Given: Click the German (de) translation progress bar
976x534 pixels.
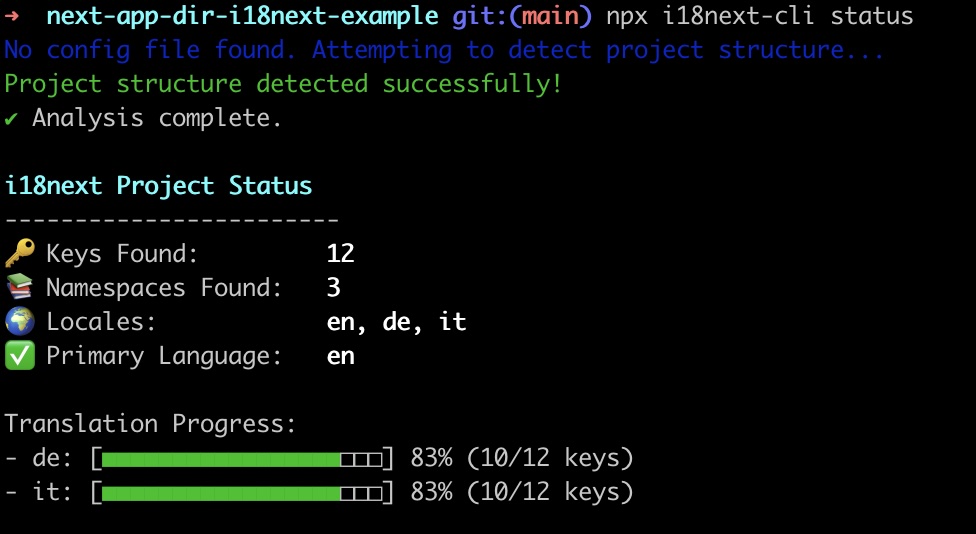Looking at the screenshot, I should (x=242, y=459).
